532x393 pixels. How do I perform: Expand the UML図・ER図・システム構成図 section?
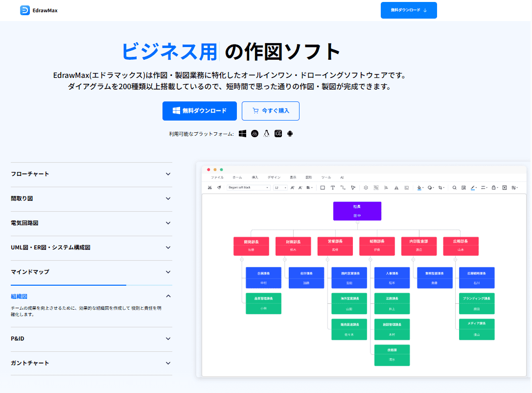91,247
